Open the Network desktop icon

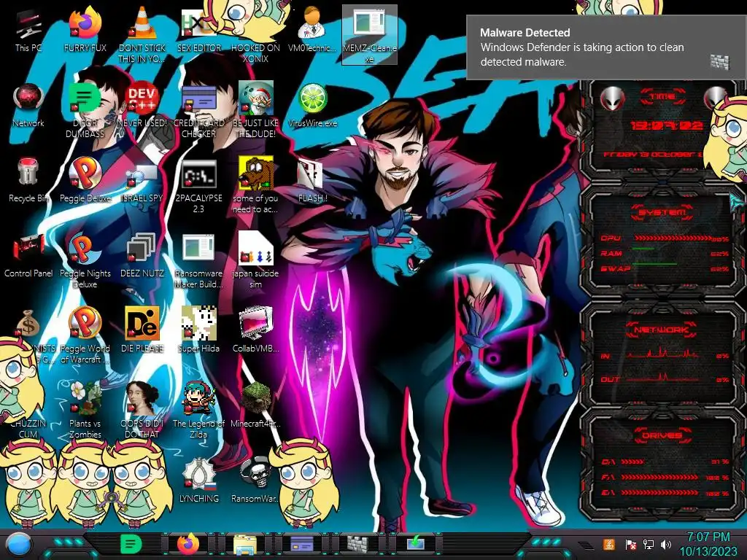(x=28, y=106)
